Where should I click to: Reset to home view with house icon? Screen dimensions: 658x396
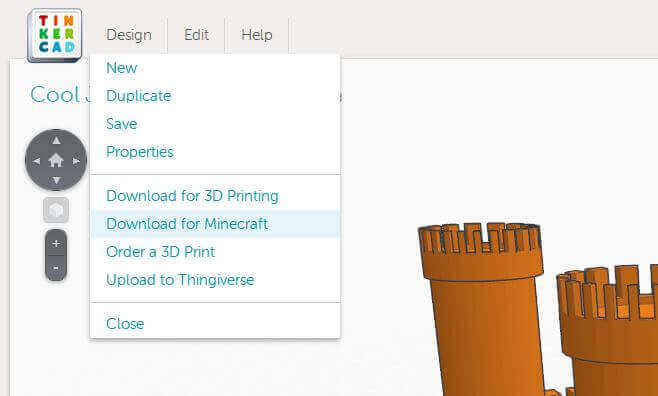point(56,160)
